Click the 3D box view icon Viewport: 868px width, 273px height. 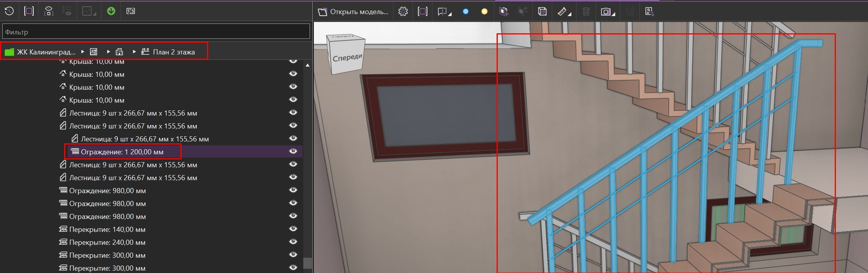542,12
